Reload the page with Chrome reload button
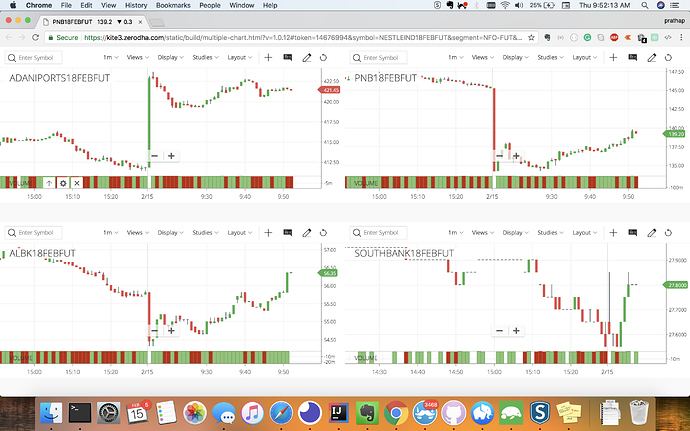The width and height of the screenshot is (690, 431). pyautogui.click(x=36, y=37)
